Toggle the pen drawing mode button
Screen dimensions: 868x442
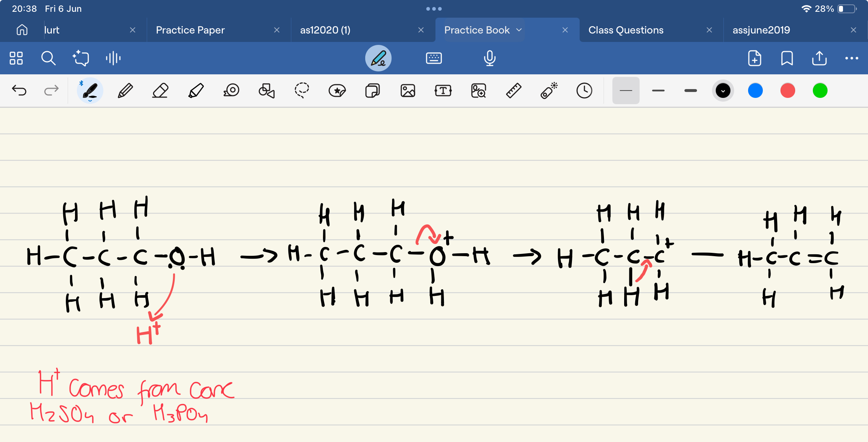[x=378, y=58]
